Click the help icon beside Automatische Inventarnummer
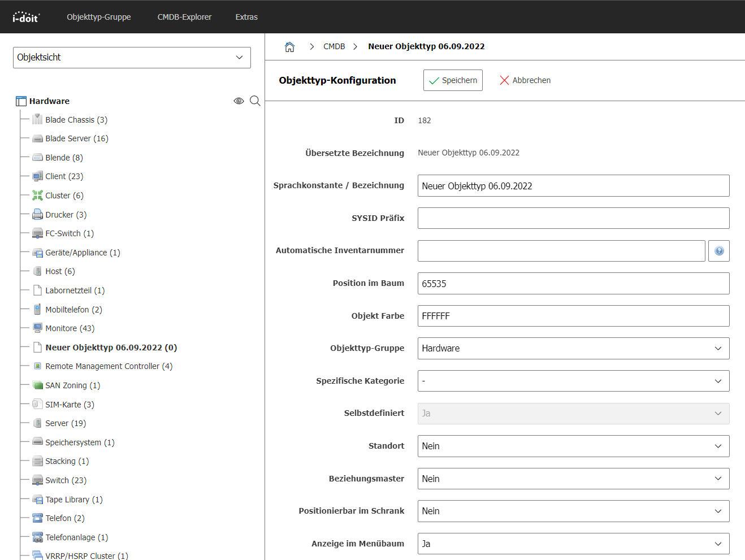Screen dimensions: 745x560 coord(719,251)
